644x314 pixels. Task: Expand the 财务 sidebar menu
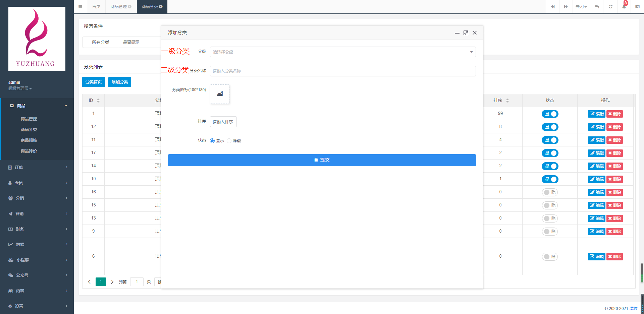point(37,229)
